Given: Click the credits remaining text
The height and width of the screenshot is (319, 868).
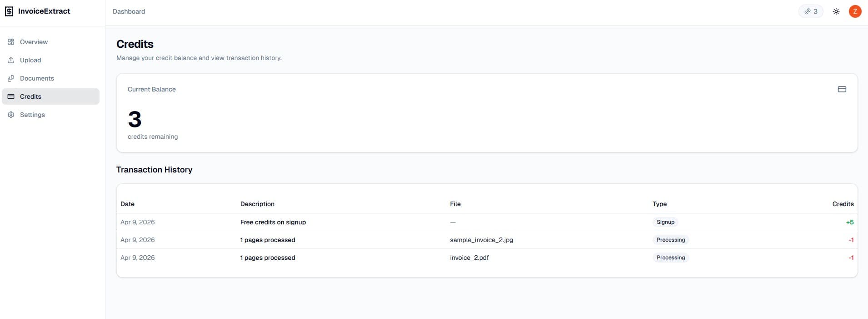Looking at the screenshot, I should click(153, 137).
